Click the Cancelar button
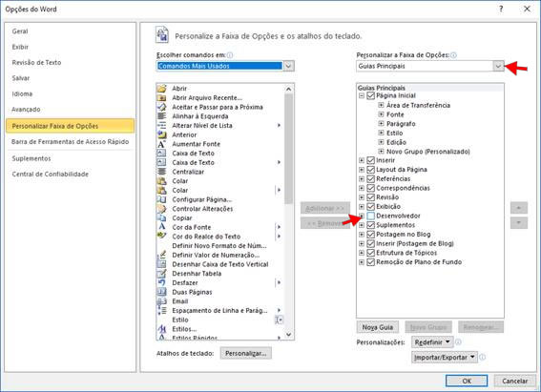Viewport: 541px width, 392px height. point(515,381)
